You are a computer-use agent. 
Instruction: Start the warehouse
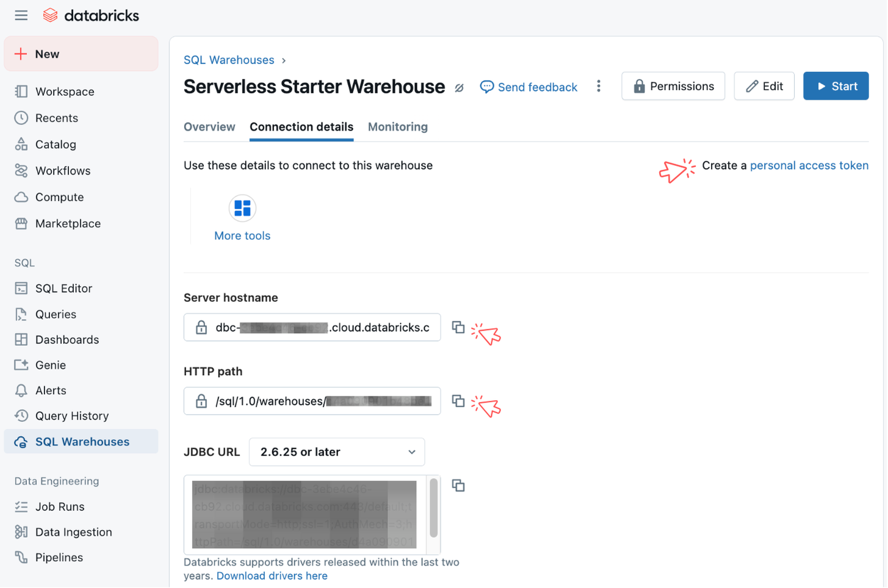click(x=836, y=86)
